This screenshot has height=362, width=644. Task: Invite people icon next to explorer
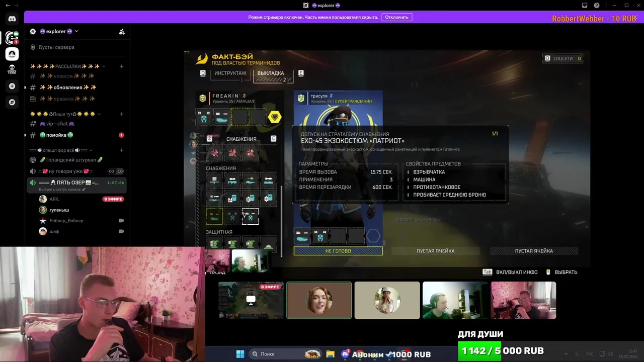click(x=122, y=31)
